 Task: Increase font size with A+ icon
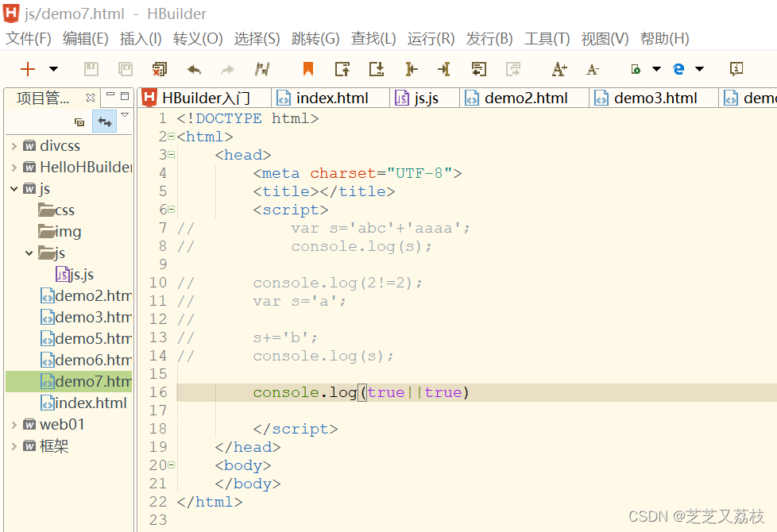[559, 69]
